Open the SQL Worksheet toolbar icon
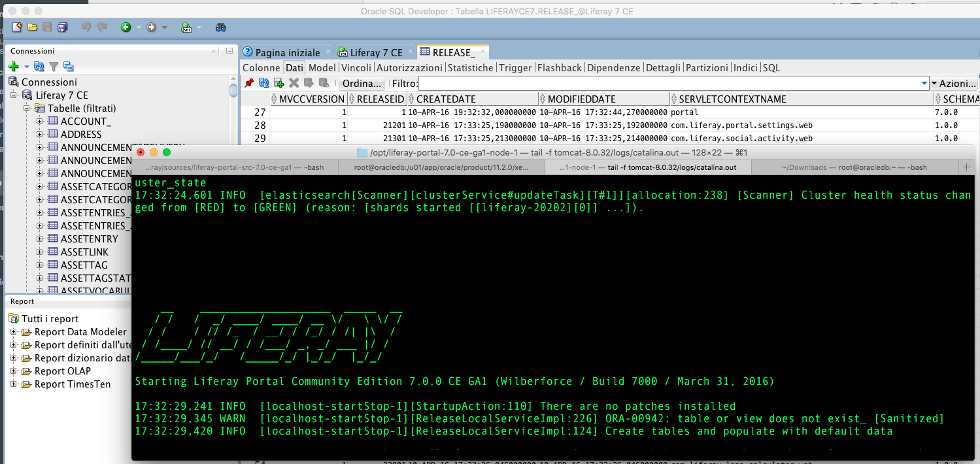The width and height of the screenshot is (980, 464). [x=186, y=27]
